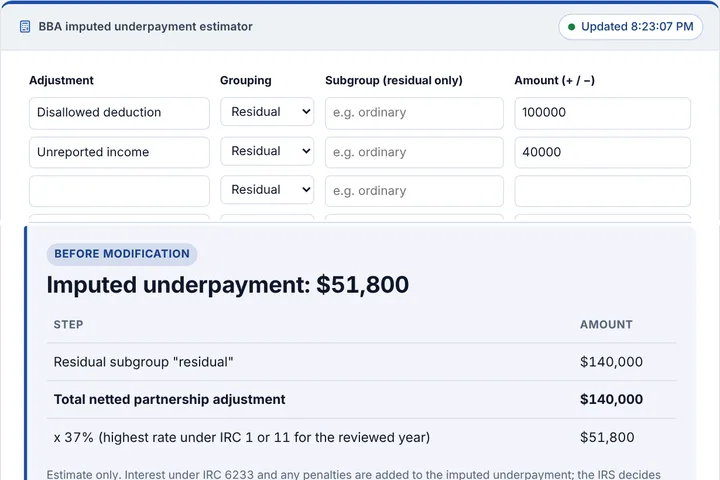This screenshot has width=720, height=480.
Task: Edit the Unreported income adjustment field
Action: 119,152
